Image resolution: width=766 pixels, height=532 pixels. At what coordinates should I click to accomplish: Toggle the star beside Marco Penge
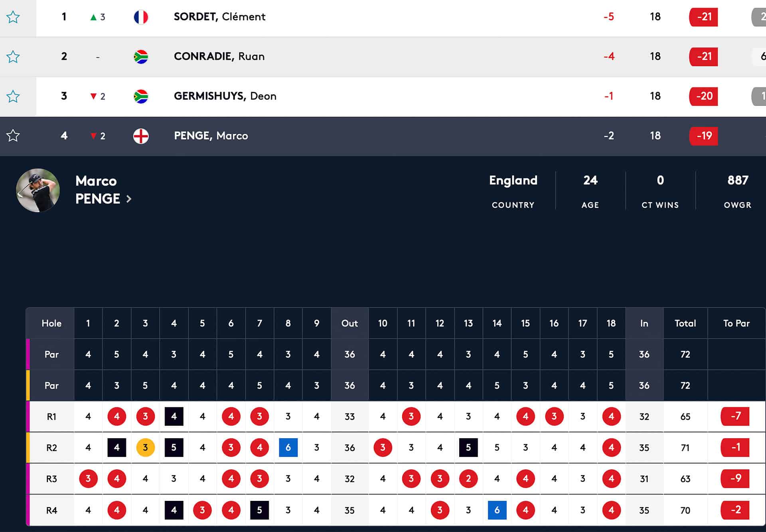(x=13, y=136)
